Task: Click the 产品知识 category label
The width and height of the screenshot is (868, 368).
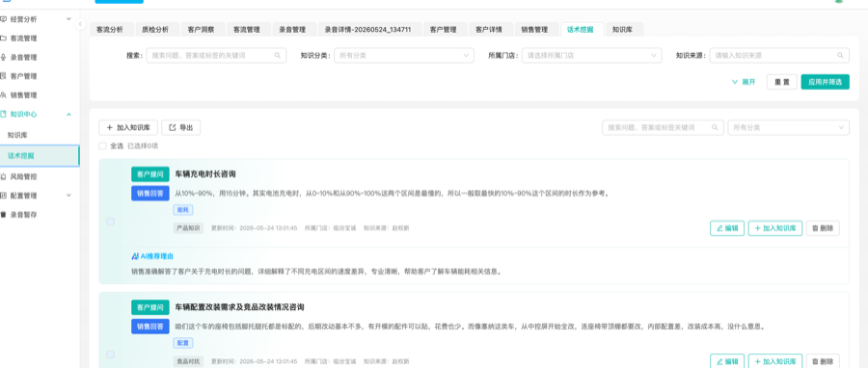Action: 188,228
